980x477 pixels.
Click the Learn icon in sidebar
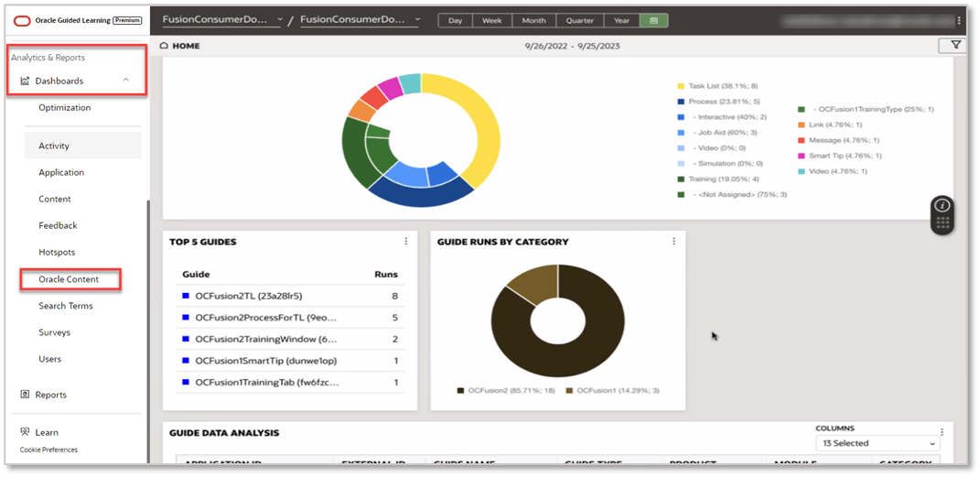25,432
